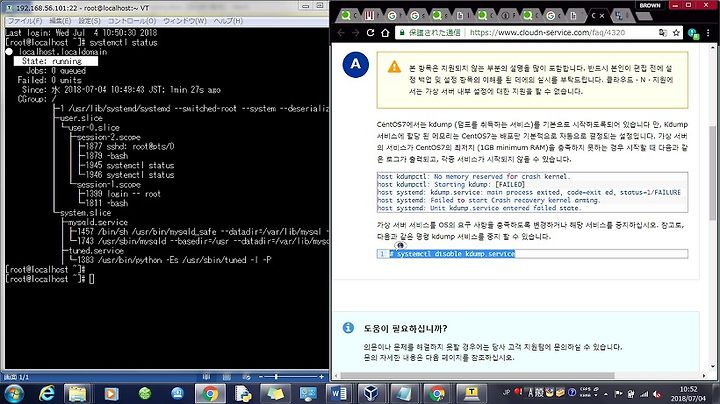The image size is (720, 404).
Task: Click the '画面 1/1' status label
Action: click(16, 377)
